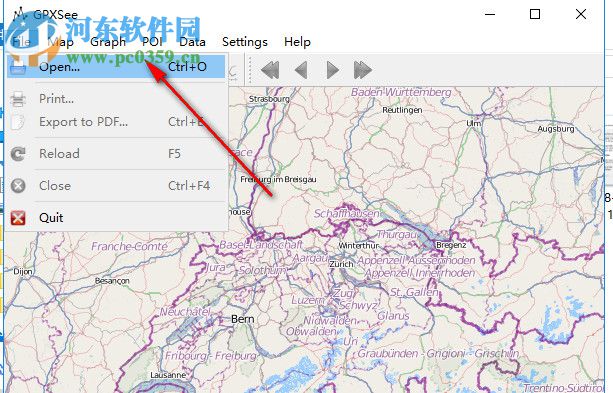The image size is (613, 393).
Task: Click the Reutlingen map label
Action: tap(402, 110)
